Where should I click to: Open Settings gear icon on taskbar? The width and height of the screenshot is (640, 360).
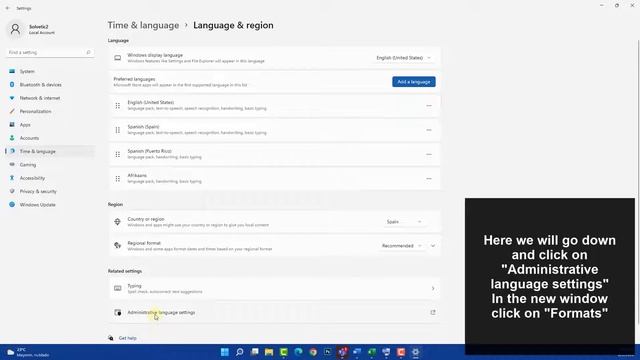[x=416, y=352]
